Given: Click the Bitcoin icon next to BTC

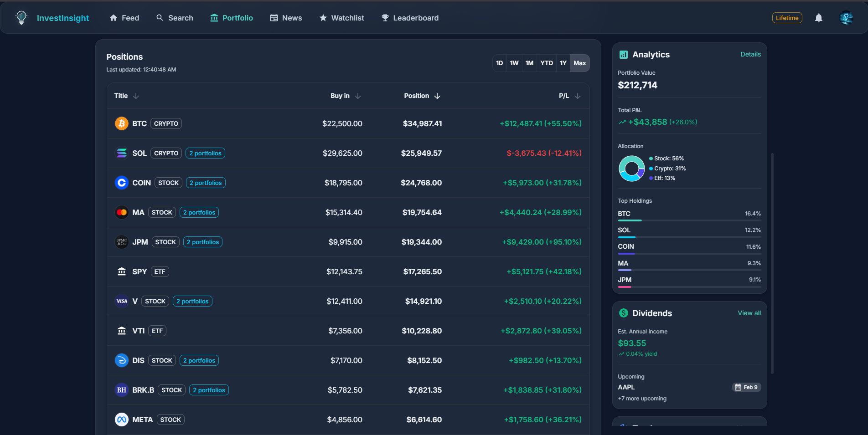Looking at the screenshot, I should (121, 123).
